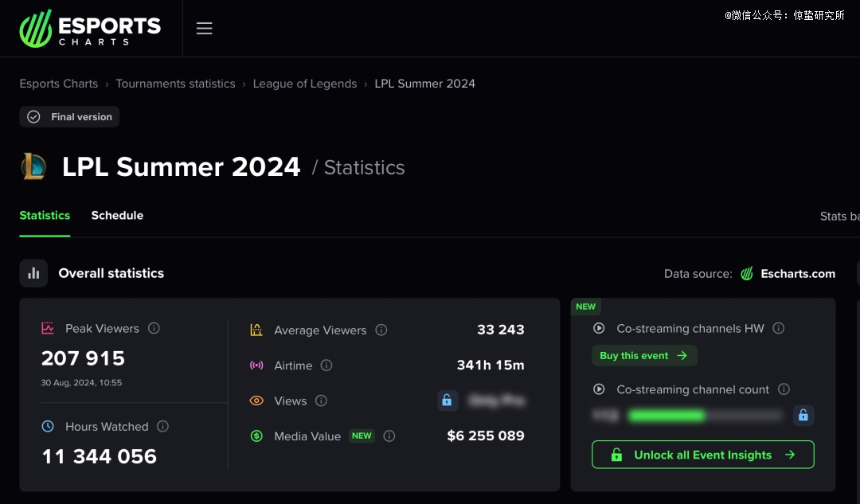This screenshot has width=860, height=504.
Task: Click info icon next to Views
Action: pos(321,400)
